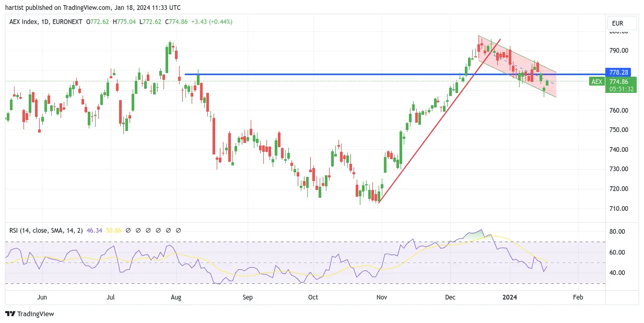
Task: Click the TradingView logo icon
Action: [x=10, y=314]
